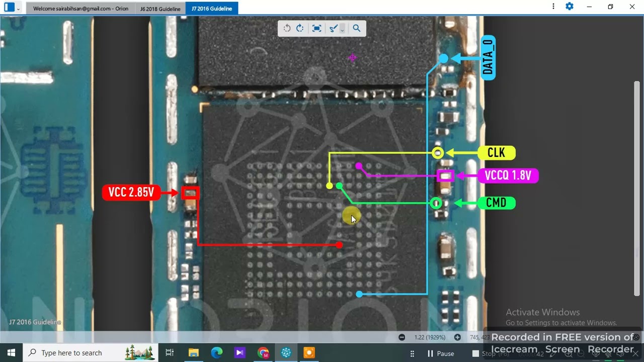Open Task View on the taskbar
The width and height of the screenshot is (644, 362).
click(170, 353)
